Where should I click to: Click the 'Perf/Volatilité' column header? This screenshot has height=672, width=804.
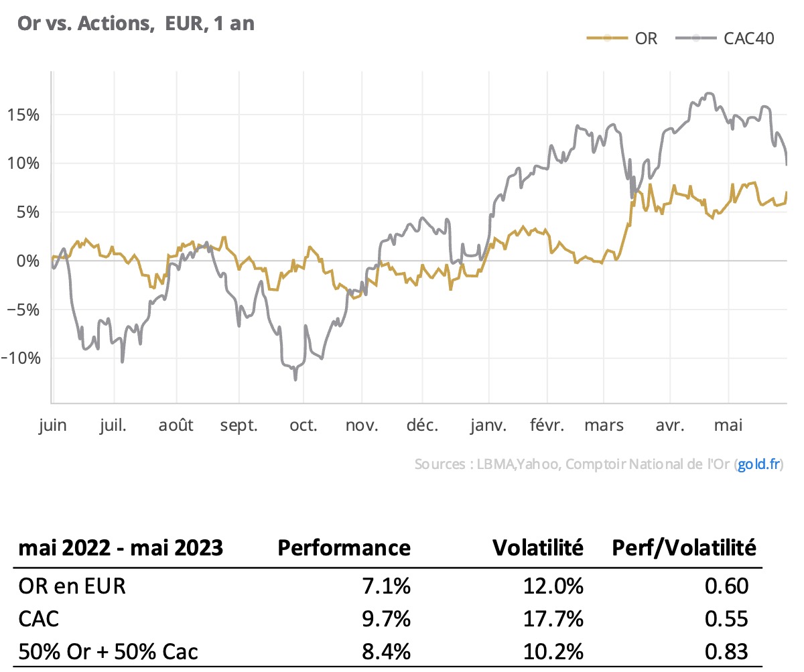point(684,548)
